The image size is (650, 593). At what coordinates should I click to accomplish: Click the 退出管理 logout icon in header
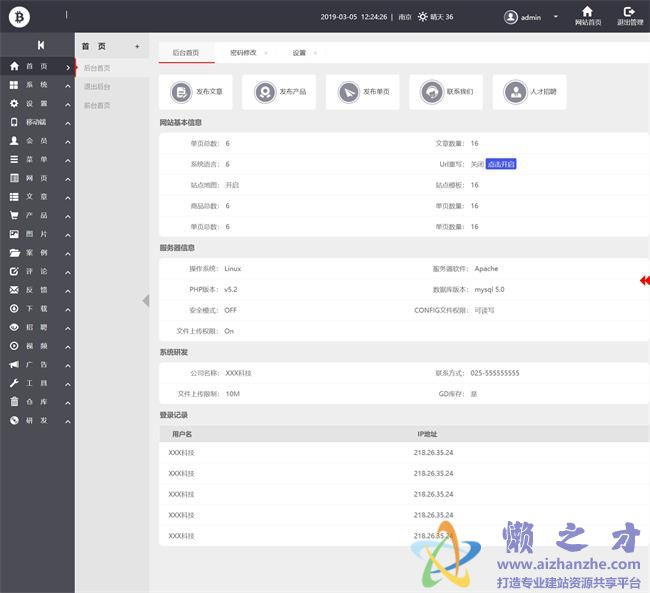pyautogui.click(x=629, y=12)
